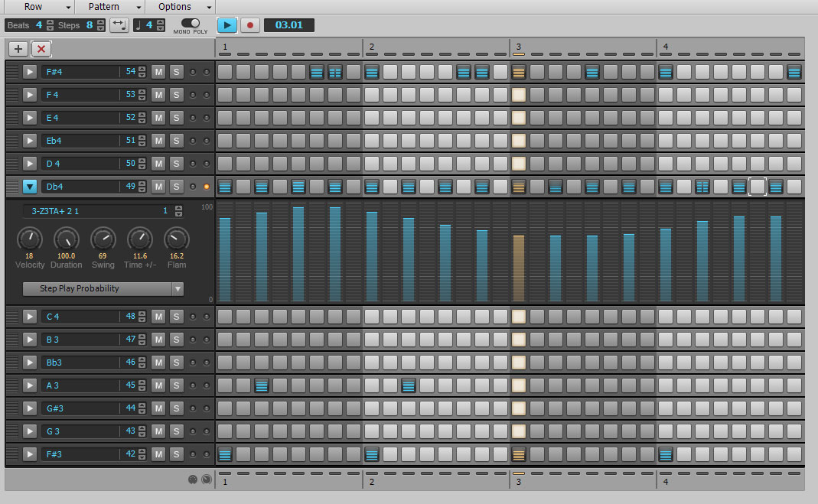Click the orange probability bar at beat 3
Viewport: 818px width, 504px height.
519,268
